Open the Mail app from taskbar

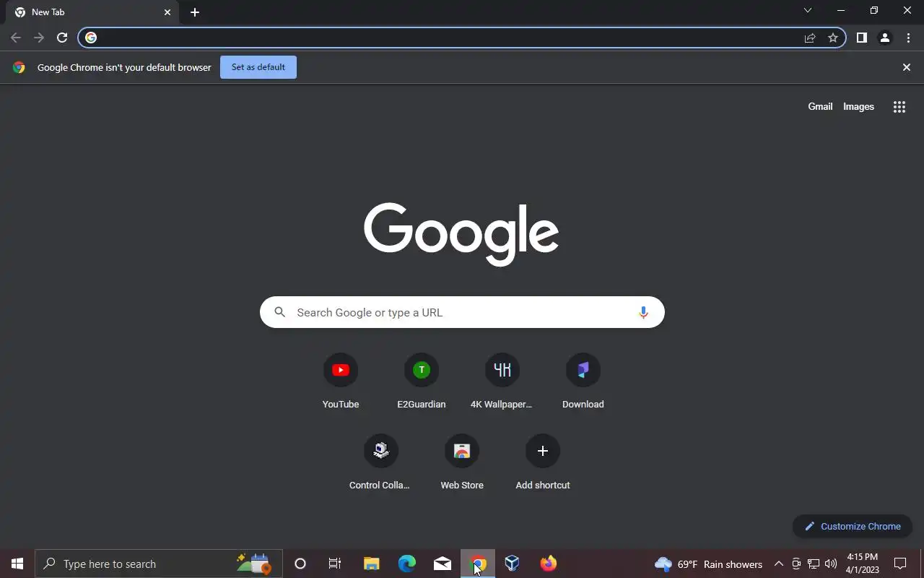pos(443,564)
